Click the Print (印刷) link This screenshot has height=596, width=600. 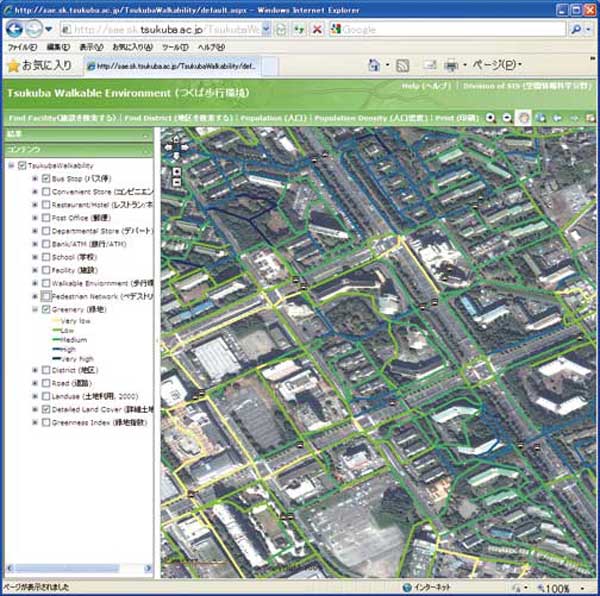[457, 118]
